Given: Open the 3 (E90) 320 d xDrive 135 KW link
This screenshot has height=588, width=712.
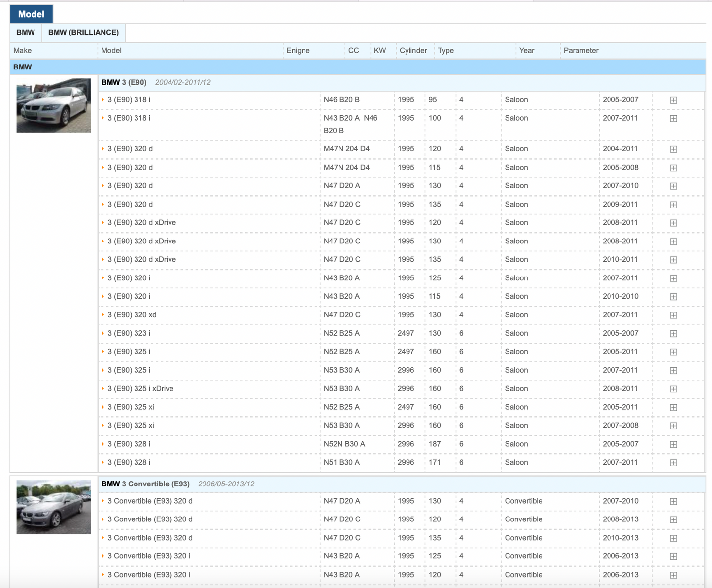Looking at the screenshot, I should pyautogui.click(x=141, y=260).
